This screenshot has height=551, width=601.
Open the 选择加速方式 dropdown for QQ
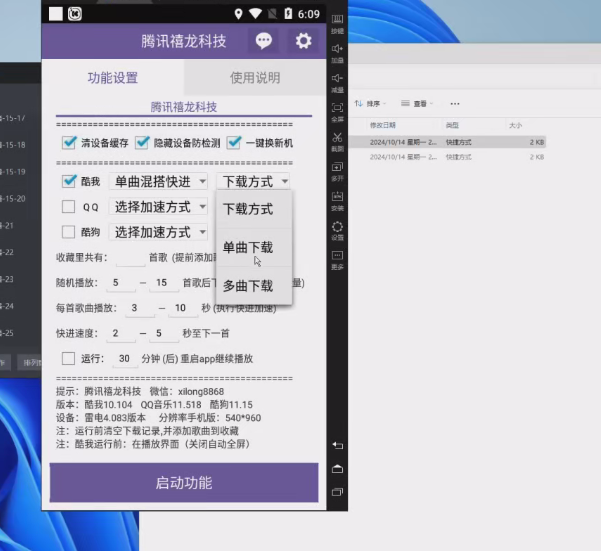pos(159,207)
